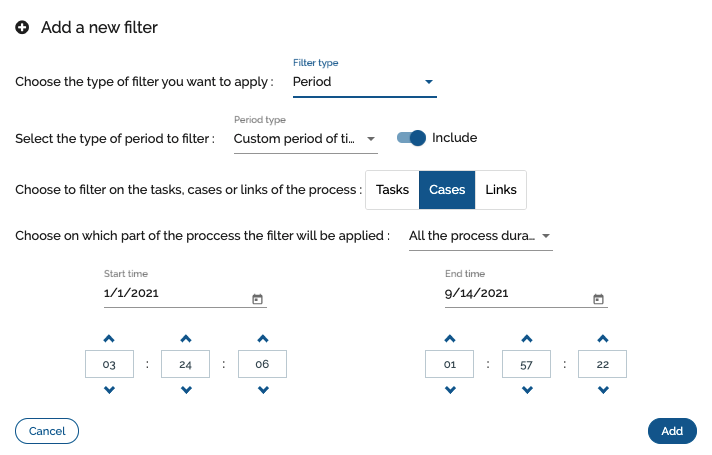712x455 pixels.
Task: Decrease the end time seconds value
Action: pos(603,390)
